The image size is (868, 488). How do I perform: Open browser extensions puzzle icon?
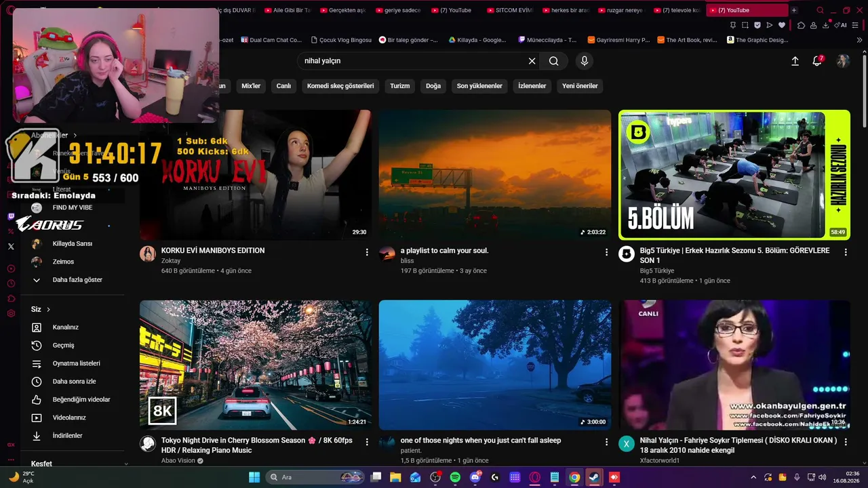tap(801, 25)
